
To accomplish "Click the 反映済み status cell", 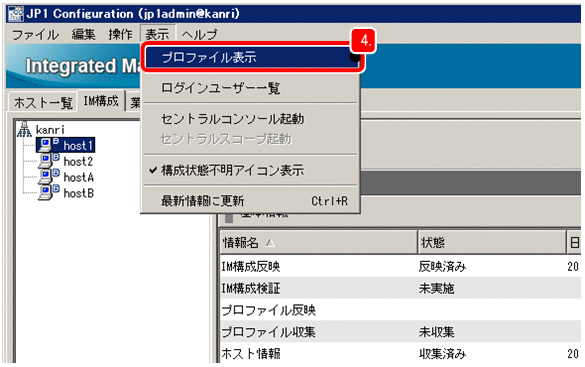I will point(442,266).
